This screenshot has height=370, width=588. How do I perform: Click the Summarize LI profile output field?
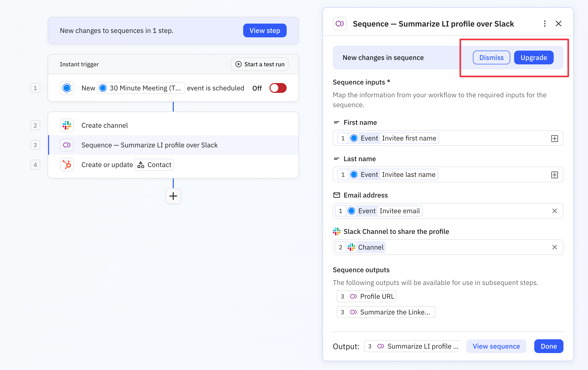point(412,346)
